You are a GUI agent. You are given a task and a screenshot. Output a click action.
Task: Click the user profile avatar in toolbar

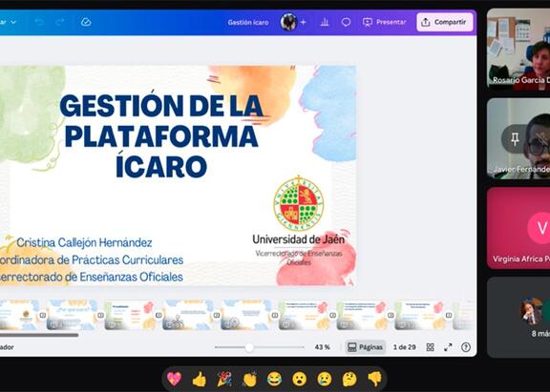pyautogui.click(x=288, y=22)
